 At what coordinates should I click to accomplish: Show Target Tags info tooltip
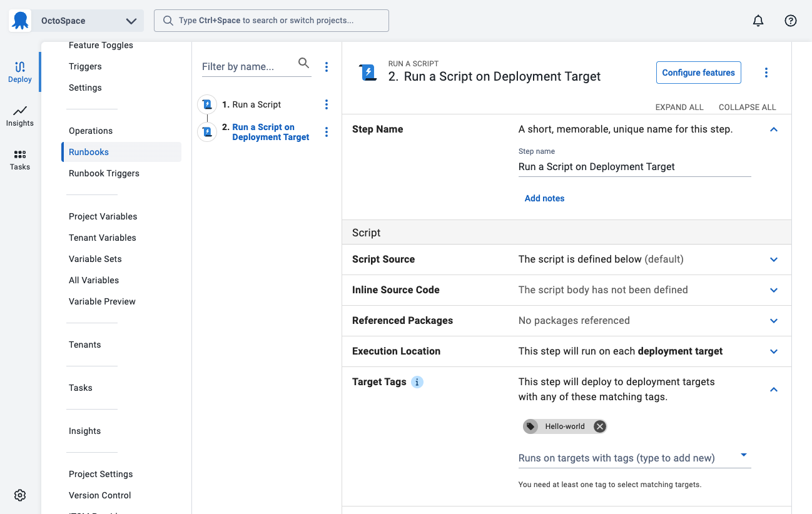click(x=417, y=382)
